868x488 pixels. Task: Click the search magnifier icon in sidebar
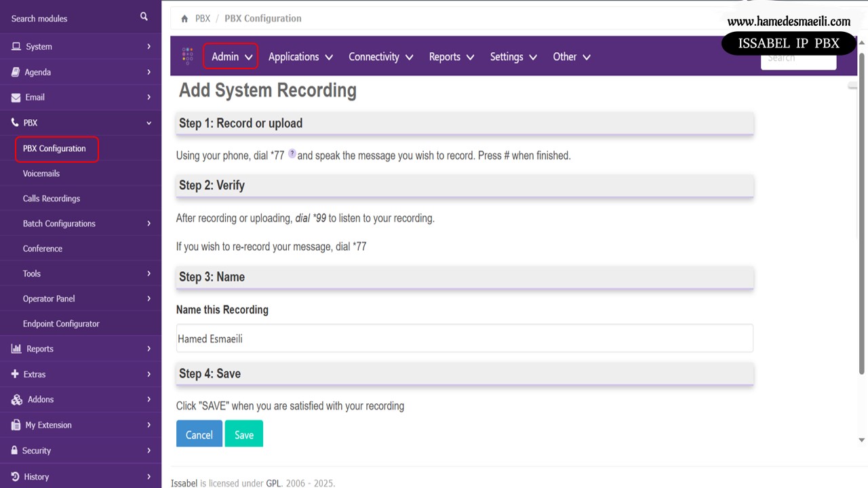coord(144,17)
